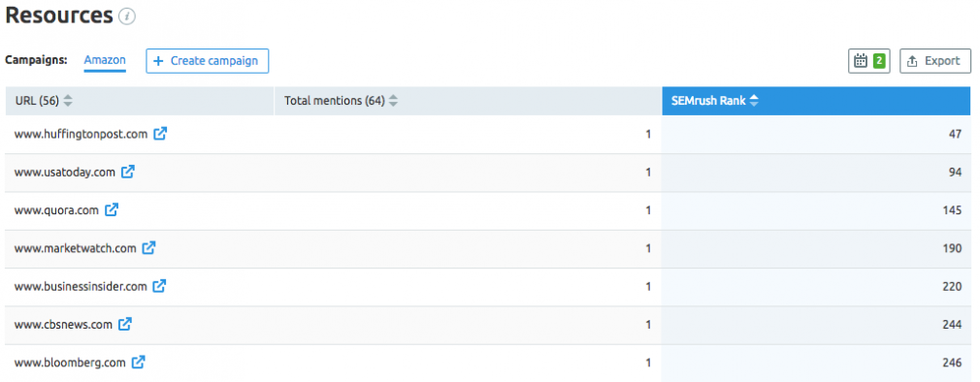The image size is (980, 382).
Task: Open the calendar date filter button
Action: 868,60
